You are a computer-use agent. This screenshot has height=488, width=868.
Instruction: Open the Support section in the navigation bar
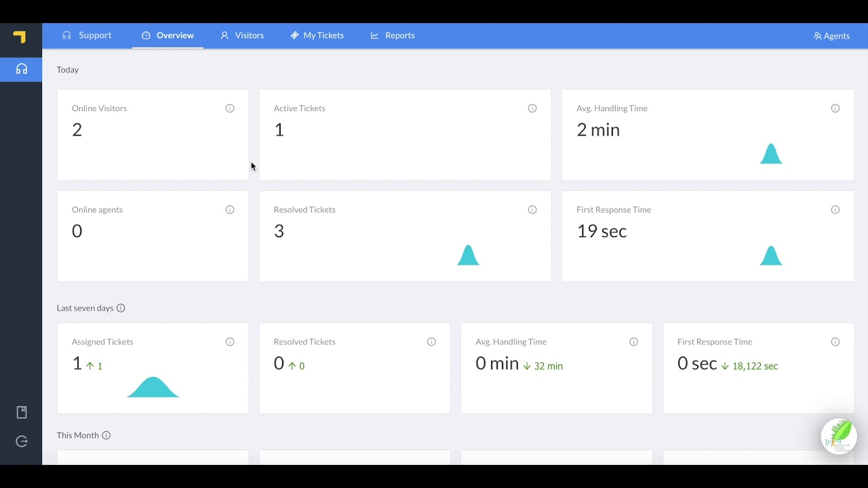(x=87, y=35)
